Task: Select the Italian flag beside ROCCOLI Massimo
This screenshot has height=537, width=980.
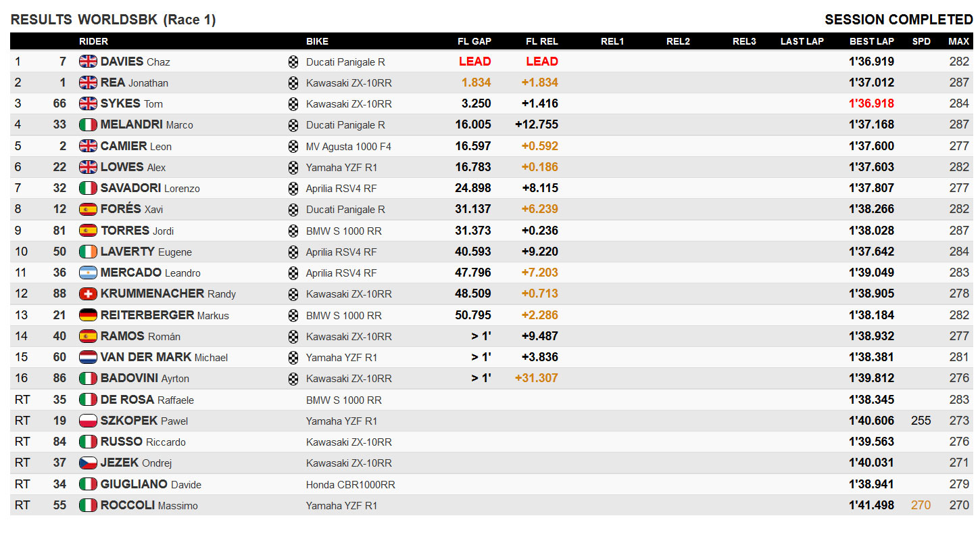Action: (88, 505)
